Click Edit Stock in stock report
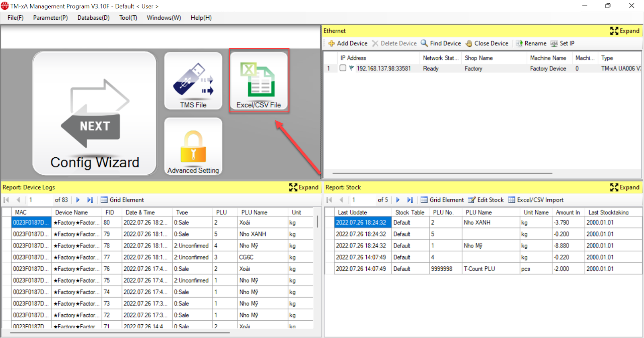Image resolution: width=644 pixels, height=338 pixels. [486, 200]
